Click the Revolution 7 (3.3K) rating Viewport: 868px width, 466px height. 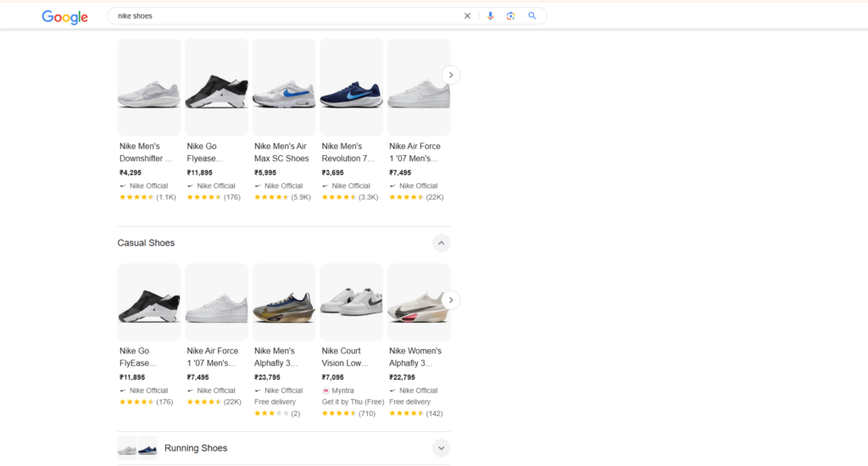pyautogui.click(x=350, y=197)
